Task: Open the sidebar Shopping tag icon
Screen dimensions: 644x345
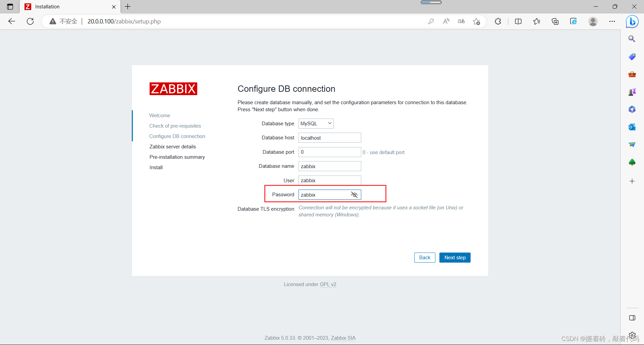Action: [x=632, y=57]
